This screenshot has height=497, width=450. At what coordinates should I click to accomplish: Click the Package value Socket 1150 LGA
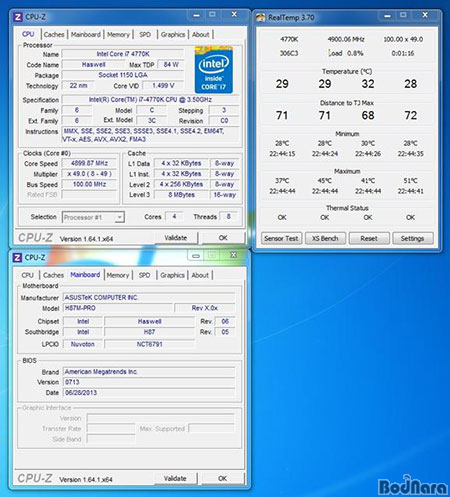tap(123, 75)
